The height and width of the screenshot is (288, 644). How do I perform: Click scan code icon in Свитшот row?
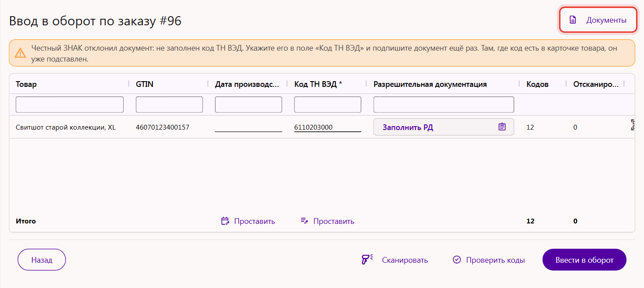(x=633, y=125)
